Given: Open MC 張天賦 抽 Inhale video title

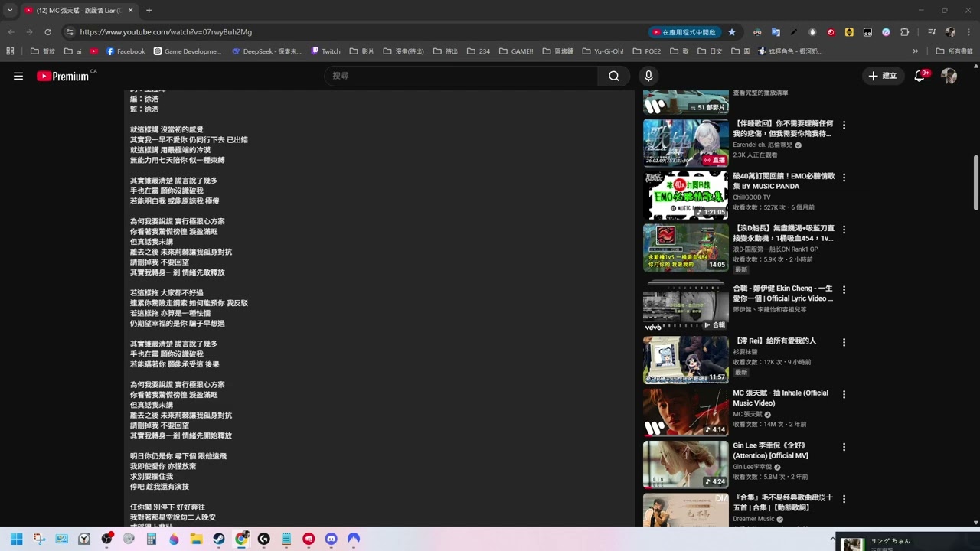Looking at the screenshot, I should 780,398.
